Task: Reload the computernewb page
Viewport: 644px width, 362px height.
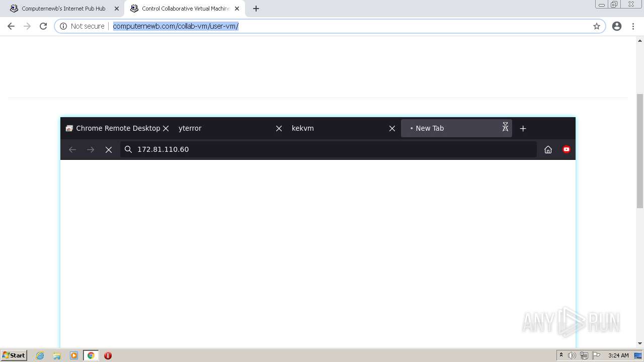Action: [43, 26]
